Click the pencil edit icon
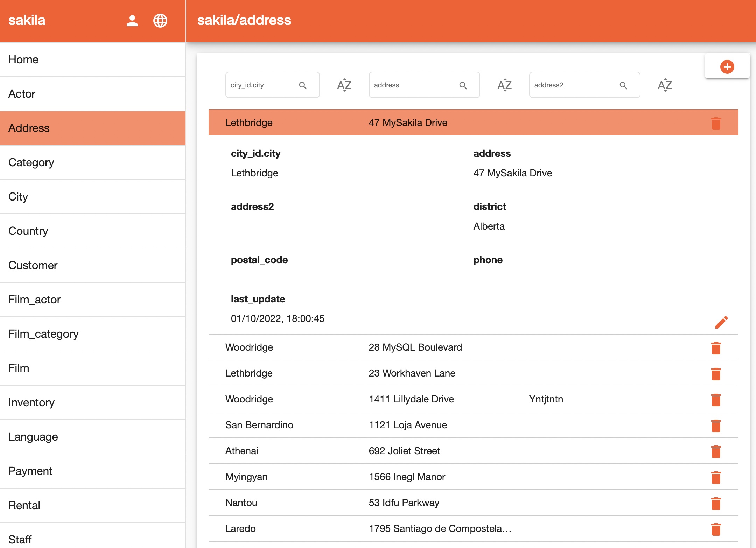Screen dimensions: 756x548 (721, 322)
